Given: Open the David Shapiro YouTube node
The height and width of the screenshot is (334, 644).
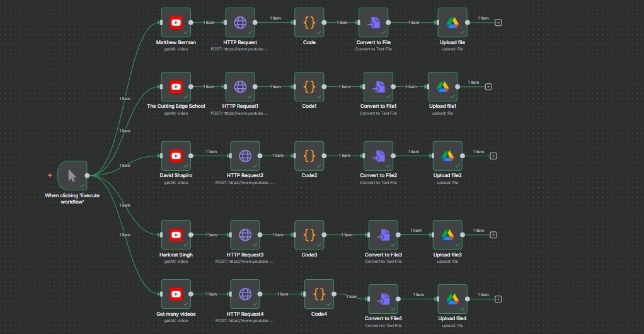Looking at the screenshot, I should [176, 156].
